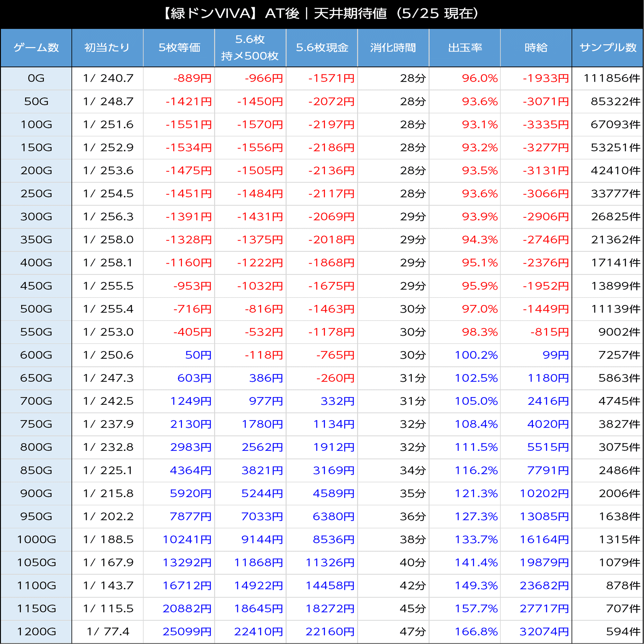
Task: Click the 650G row label
Action: pyautogui.click(x=36, y=378)
